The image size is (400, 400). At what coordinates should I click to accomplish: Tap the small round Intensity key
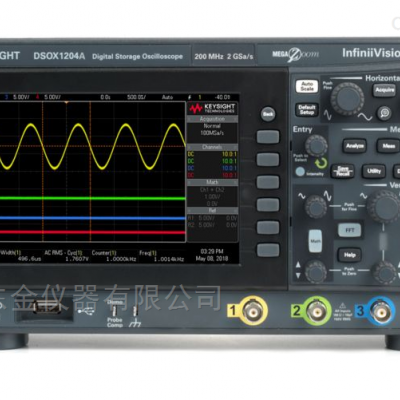pyautogui.click(x=300, y=172)
